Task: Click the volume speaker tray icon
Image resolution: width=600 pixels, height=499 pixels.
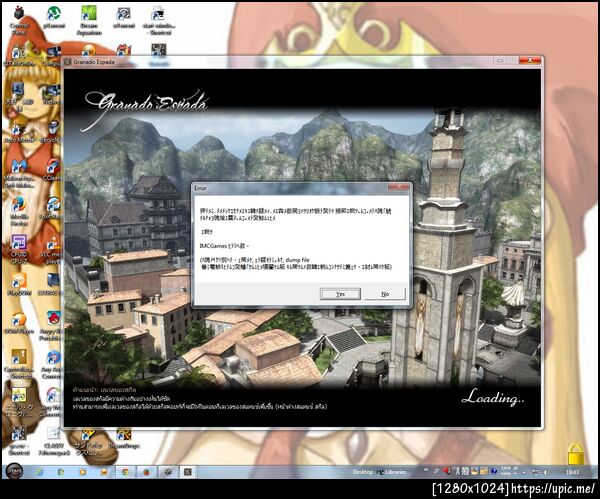Action: coord(546,472)
